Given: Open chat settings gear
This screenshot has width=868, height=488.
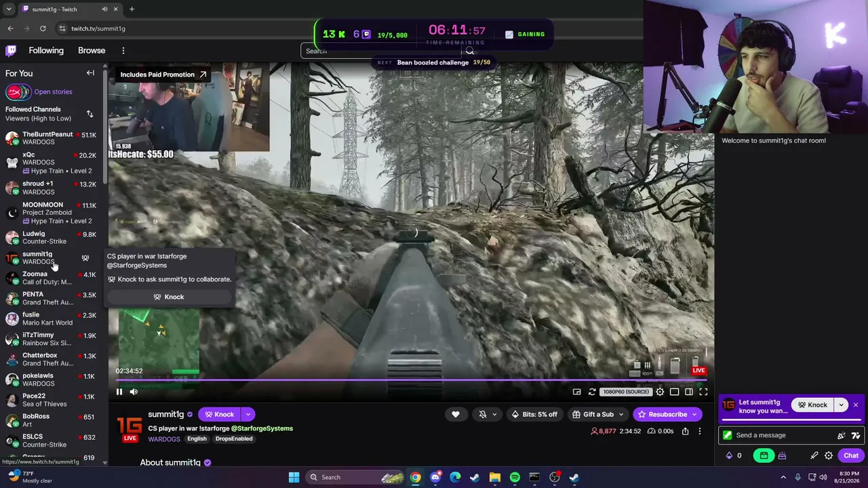Looking at the screenshot, I should (829, 455).
